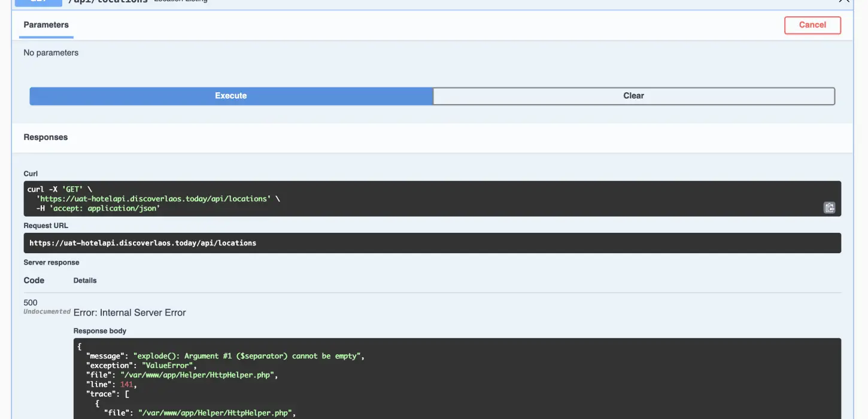Viewport: 868px width, 419px height.
Task: Click the 500 status code
Action: (31, 302)
